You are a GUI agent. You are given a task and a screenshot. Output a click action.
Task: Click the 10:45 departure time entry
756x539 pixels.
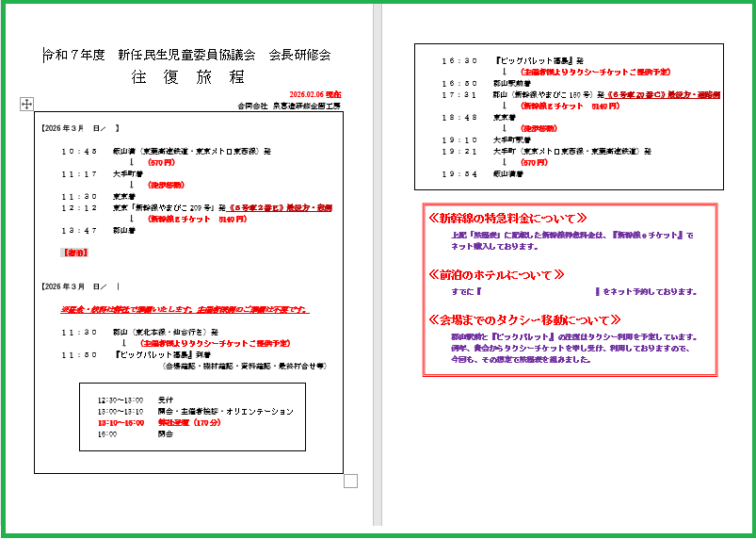coord(79,151)
